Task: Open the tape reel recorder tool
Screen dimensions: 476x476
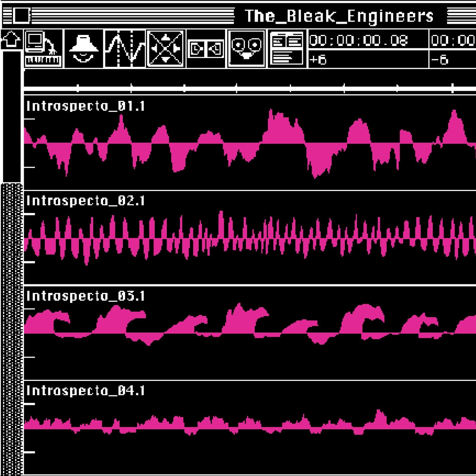Action: [x=247, y=49]
